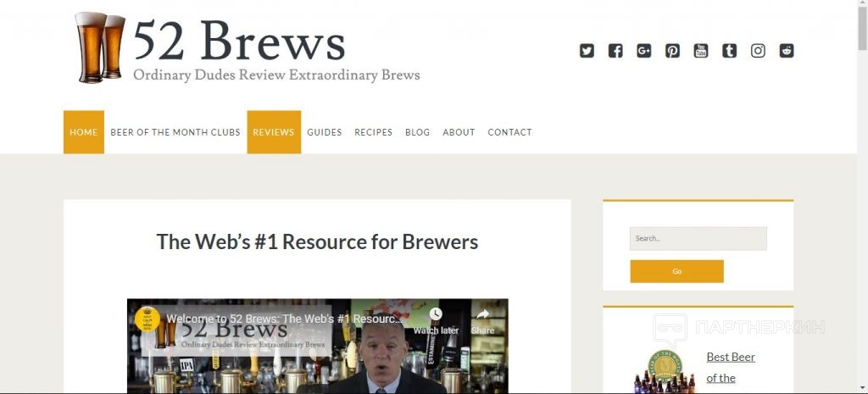
Task: Open the Instagram social icon
Action: tap(758, 51)
